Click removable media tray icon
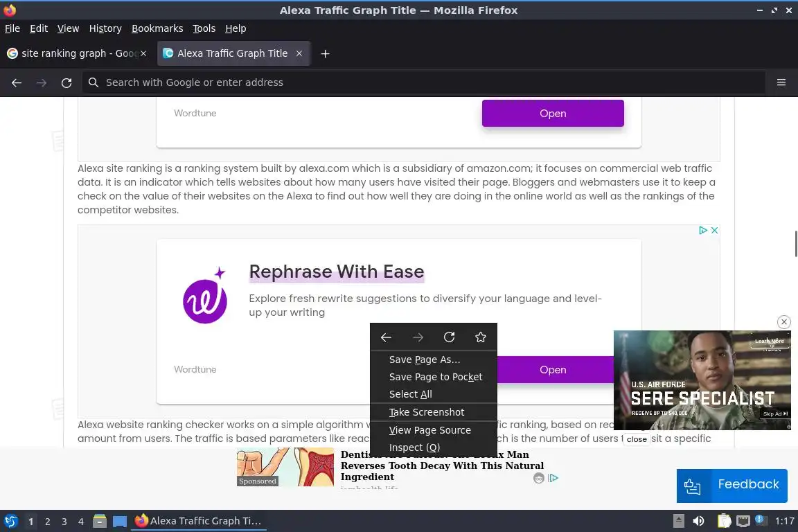 (679, 521)
